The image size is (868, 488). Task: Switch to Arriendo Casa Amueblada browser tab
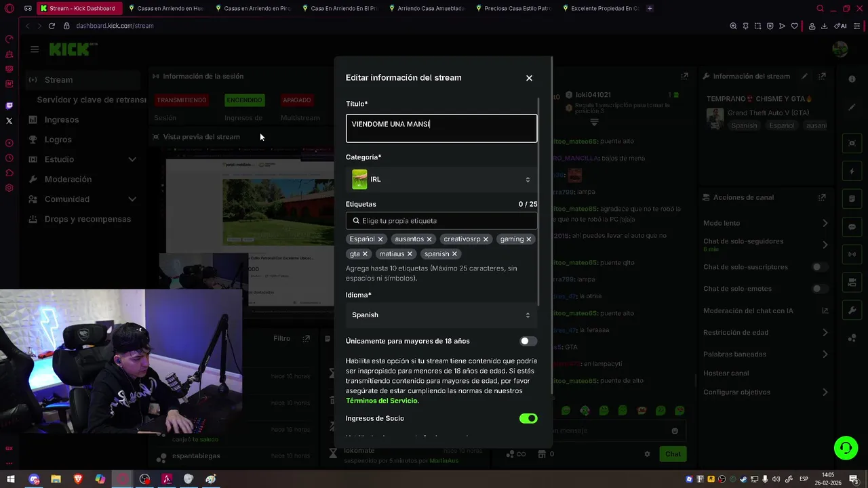[x=427, y=8]
